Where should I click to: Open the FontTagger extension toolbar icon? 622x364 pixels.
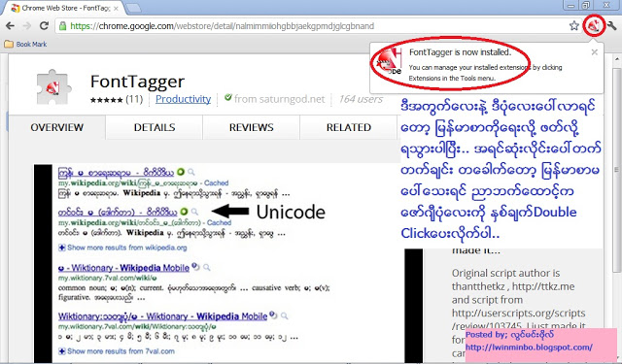[593, 26]
